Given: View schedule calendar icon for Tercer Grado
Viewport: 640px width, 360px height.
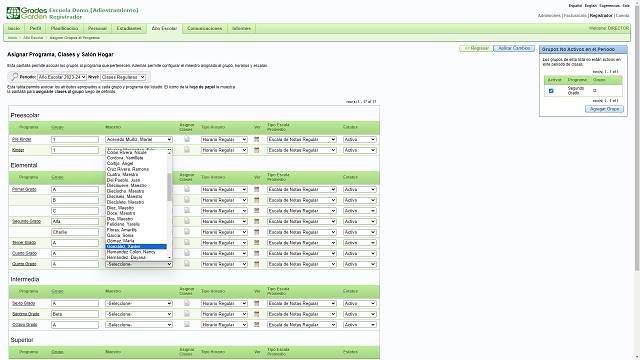Looking at the screenshot, I should (257, 242).
